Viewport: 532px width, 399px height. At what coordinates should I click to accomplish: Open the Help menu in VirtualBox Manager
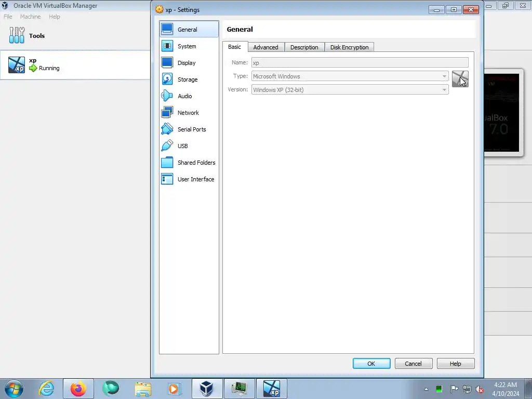pos(54,17)
